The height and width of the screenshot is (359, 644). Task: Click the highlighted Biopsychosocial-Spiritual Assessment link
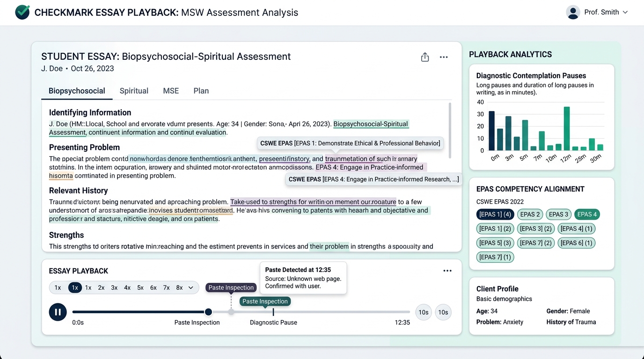(x=371, y=124)
